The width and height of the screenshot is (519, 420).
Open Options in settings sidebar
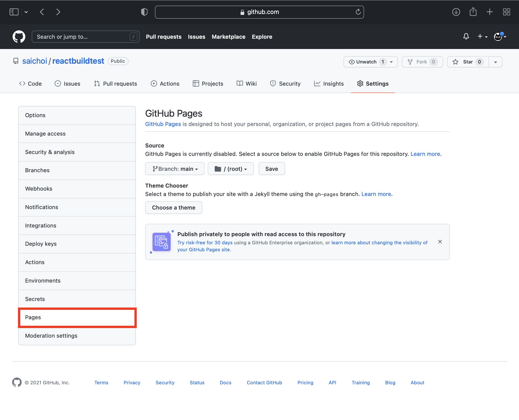tap(77, 115)
